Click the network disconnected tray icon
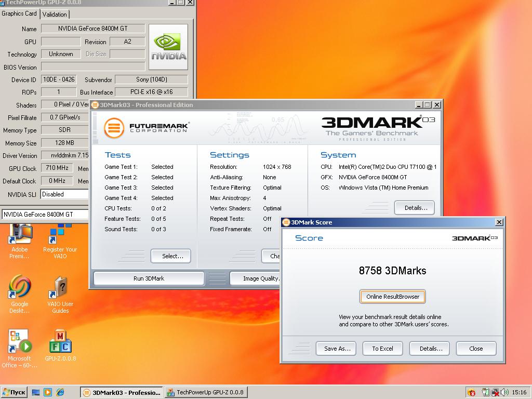 495,393
